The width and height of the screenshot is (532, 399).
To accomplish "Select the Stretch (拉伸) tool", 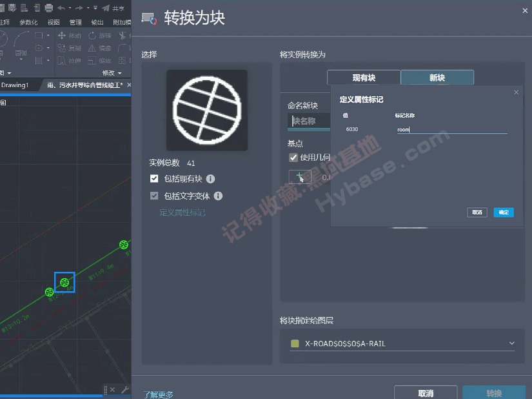I will [69, 61].
